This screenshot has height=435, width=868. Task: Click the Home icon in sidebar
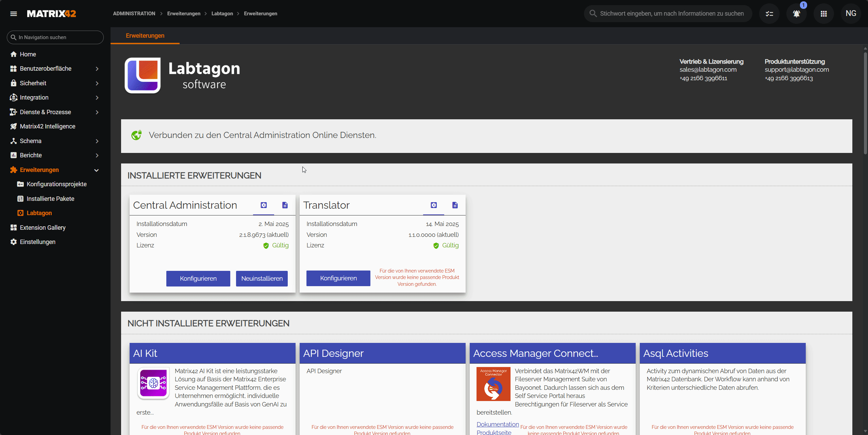(14, 54)
